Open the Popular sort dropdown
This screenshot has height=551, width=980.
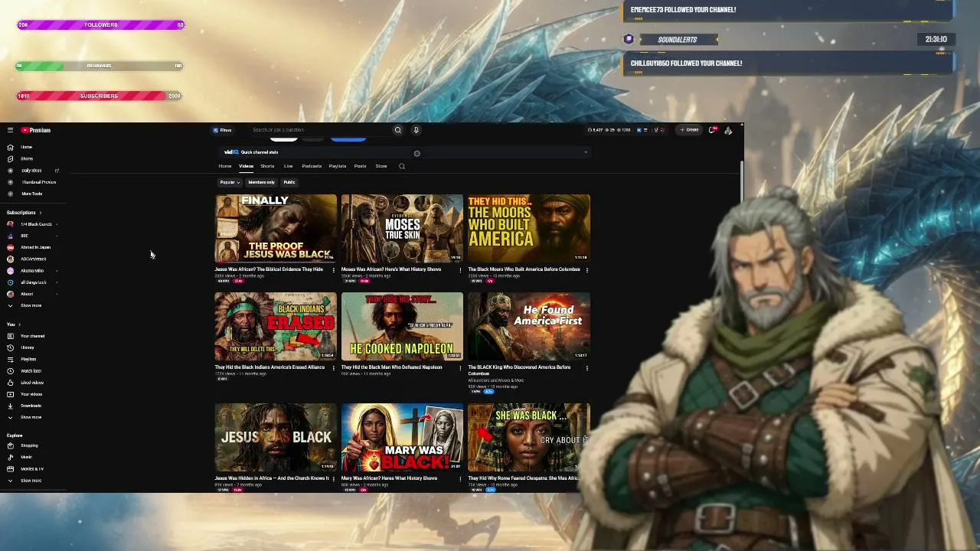pos(230,182)
